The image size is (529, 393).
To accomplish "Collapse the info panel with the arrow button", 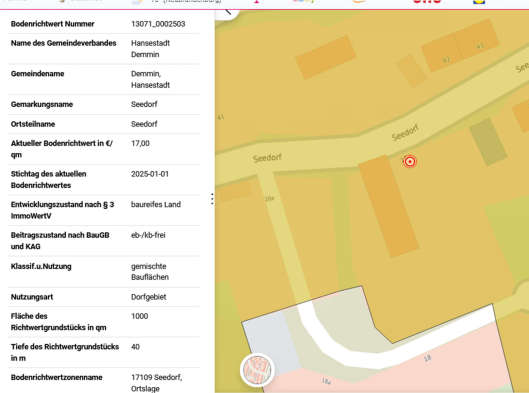I will pos(228,13).
